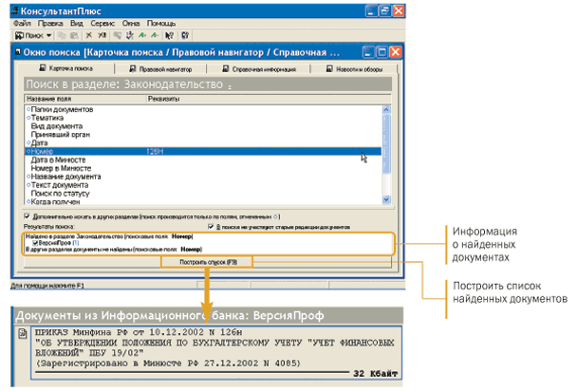Select the Номер в Минюсте field row
Screen dimensions: 577x392
click(x=203, y=168)
